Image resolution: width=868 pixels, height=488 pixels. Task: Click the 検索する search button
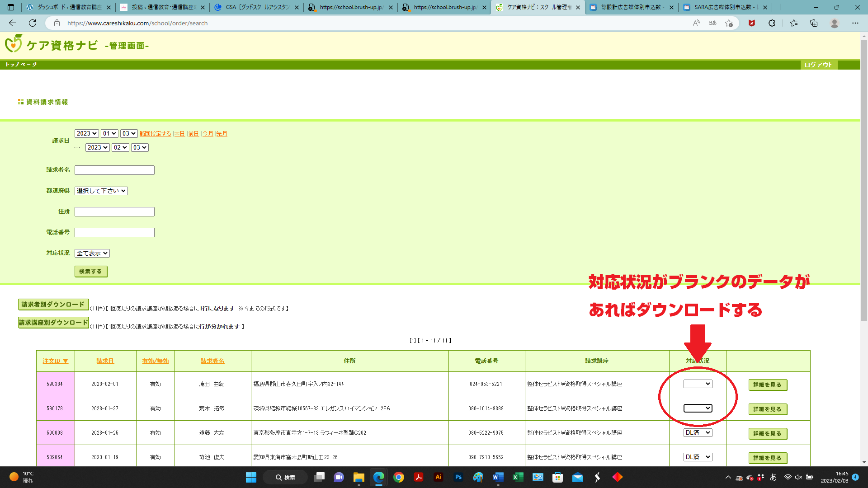pos(91,271)
